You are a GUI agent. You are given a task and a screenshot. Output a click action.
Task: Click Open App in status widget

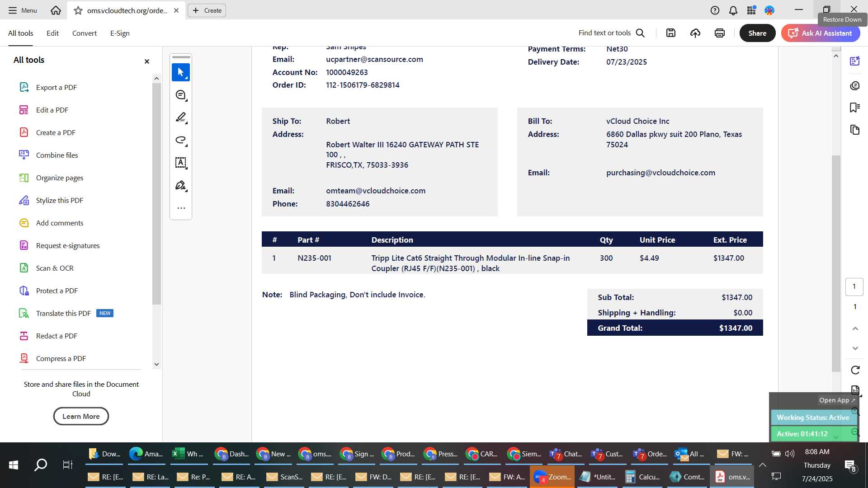pos(837,400)
